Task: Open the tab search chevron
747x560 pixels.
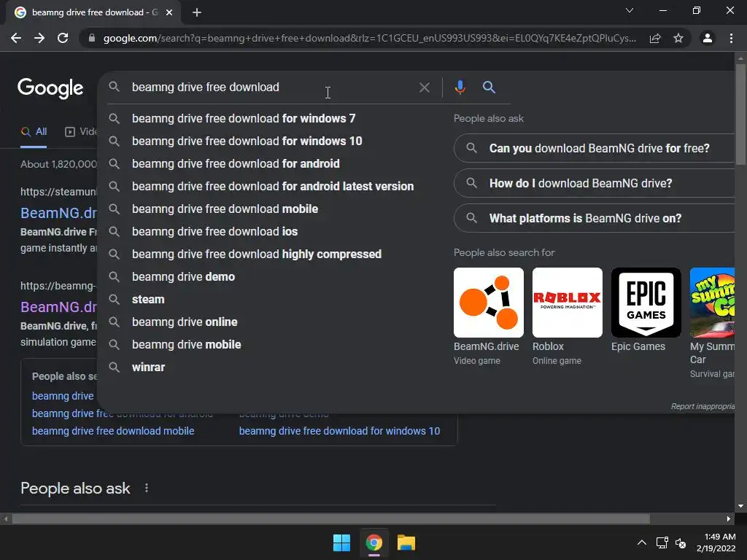Action: pyautogui.click(x=630, y=10)
